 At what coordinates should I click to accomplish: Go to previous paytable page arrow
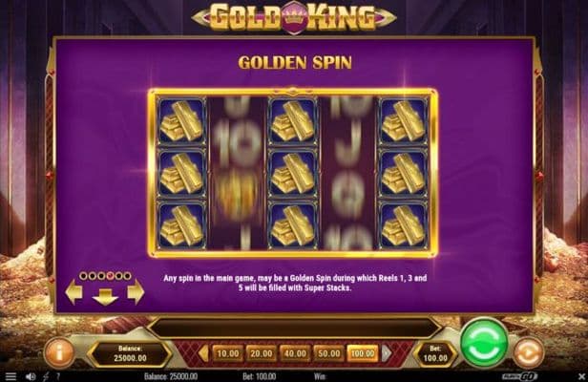(x=73, y=291)
